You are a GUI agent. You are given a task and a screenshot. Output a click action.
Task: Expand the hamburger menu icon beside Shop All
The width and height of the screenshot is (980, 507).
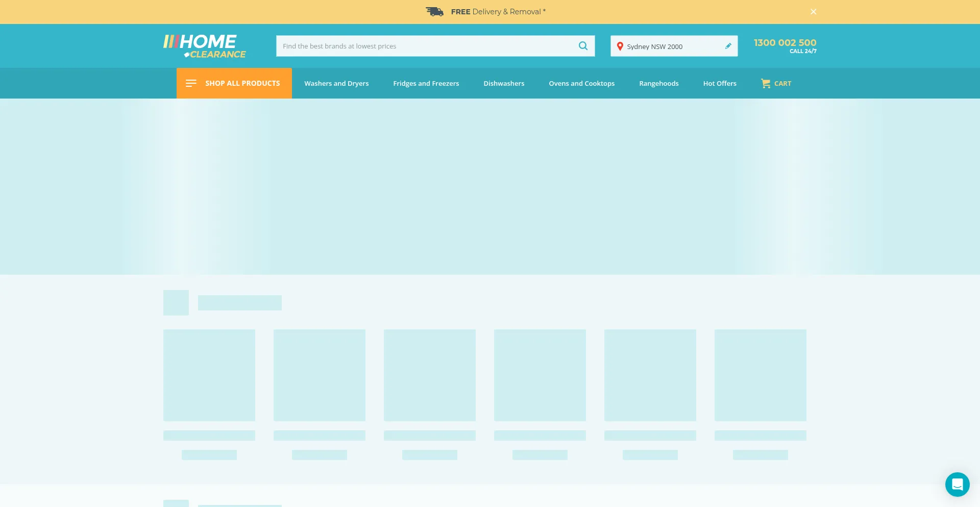coord(191,83)
